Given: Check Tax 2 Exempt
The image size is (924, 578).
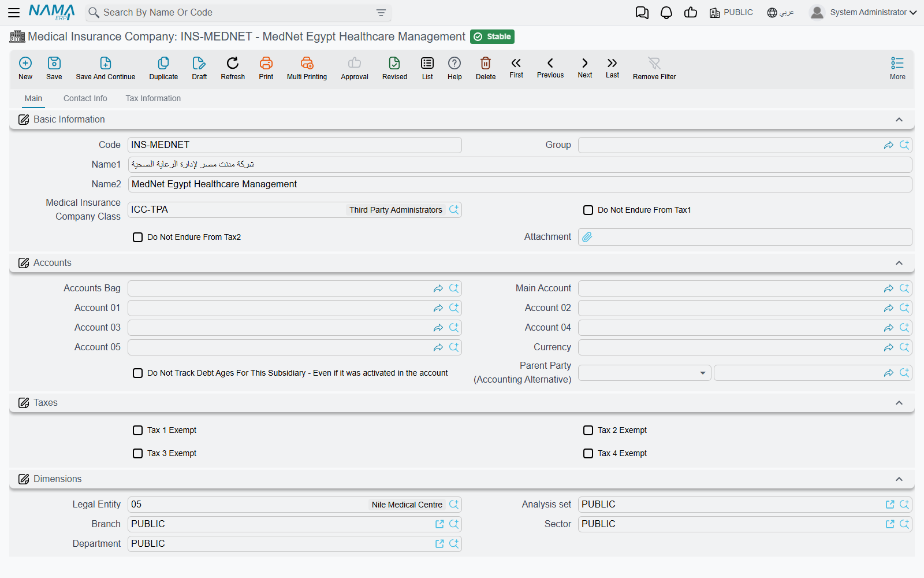Looking at the screenshot, I should 588,431.
